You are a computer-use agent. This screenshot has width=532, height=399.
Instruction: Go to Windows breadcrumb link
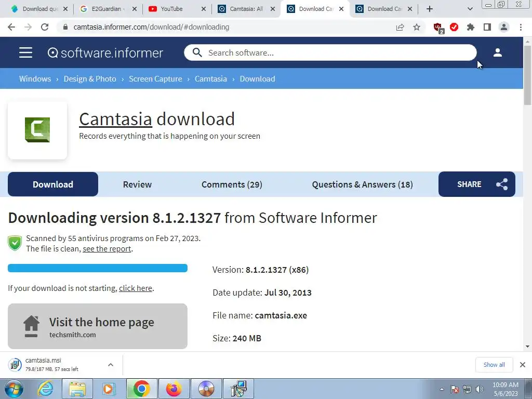click(x=35, y=79)
